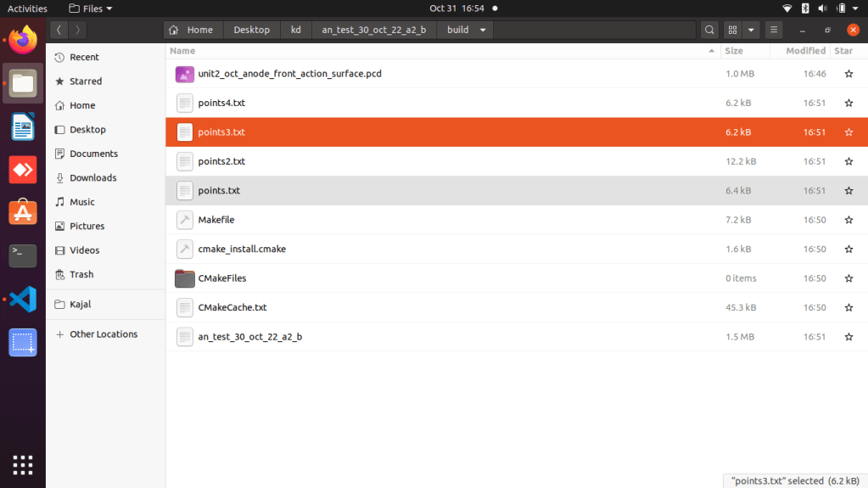The width and height of the screenshot is (868, 488).
Task: Open the hamburger menu in the header bar
Action: [x=774, y=30]
